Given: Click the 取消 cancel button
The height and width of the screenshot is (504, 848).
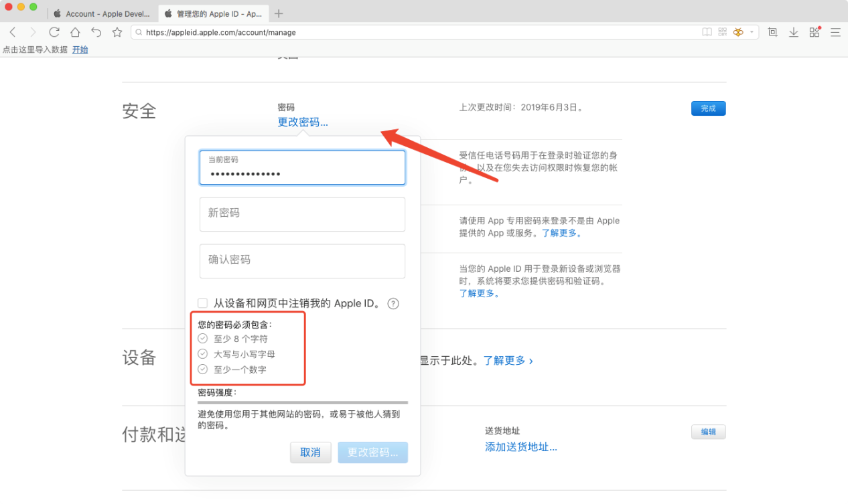Looking at the screenshot, I should point(310,452).
